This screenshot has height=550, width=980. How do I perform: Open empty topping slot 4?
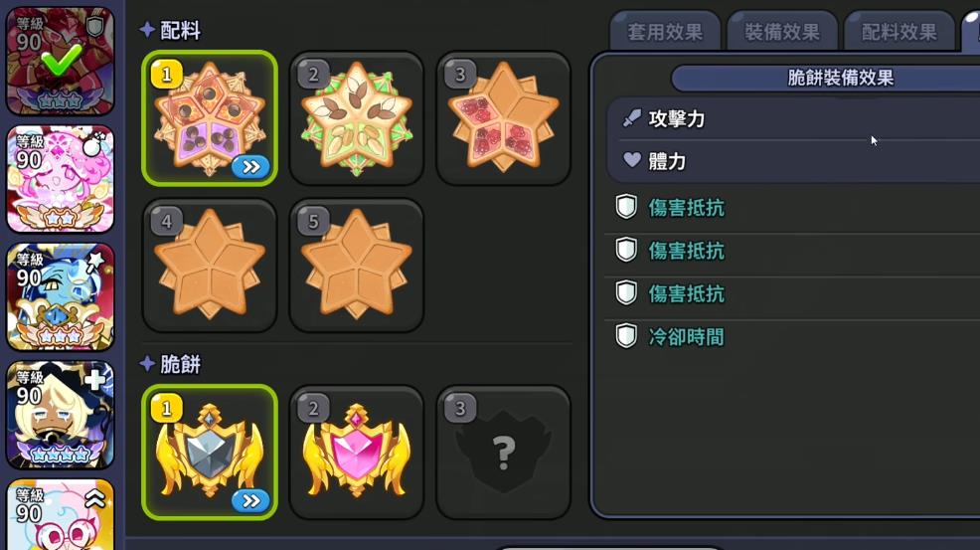coord(210,266)
